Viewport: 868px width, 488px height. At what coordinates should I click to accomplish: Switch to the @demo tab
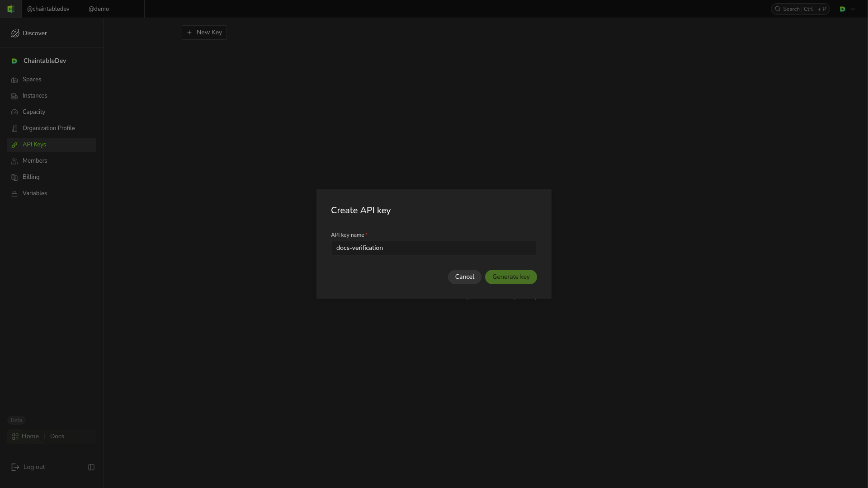click(113, 9)
